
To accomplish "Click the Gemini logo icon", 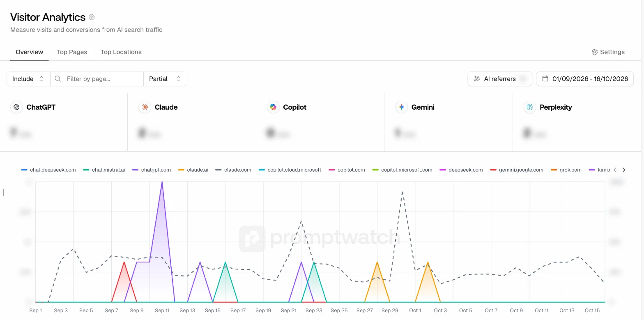I will click(401, 107).
